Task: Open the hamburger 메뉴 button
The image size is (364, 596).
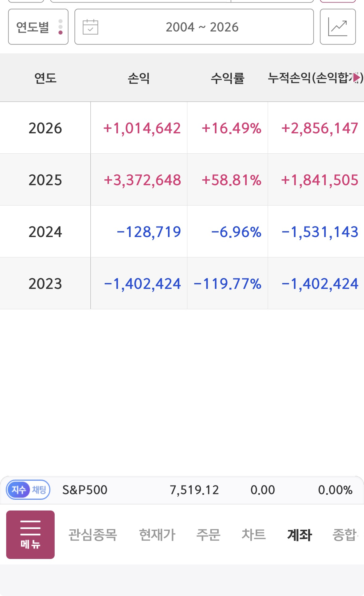Action: [30, 535]
